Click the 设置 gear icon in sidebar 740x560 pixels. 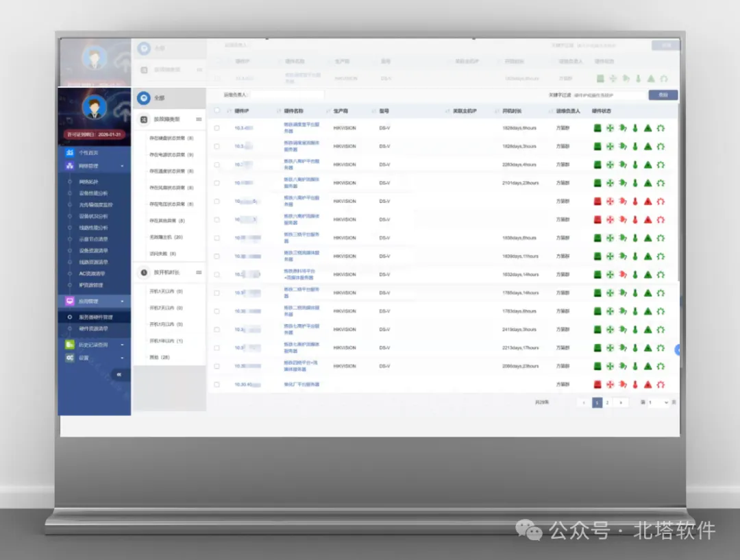70,358
